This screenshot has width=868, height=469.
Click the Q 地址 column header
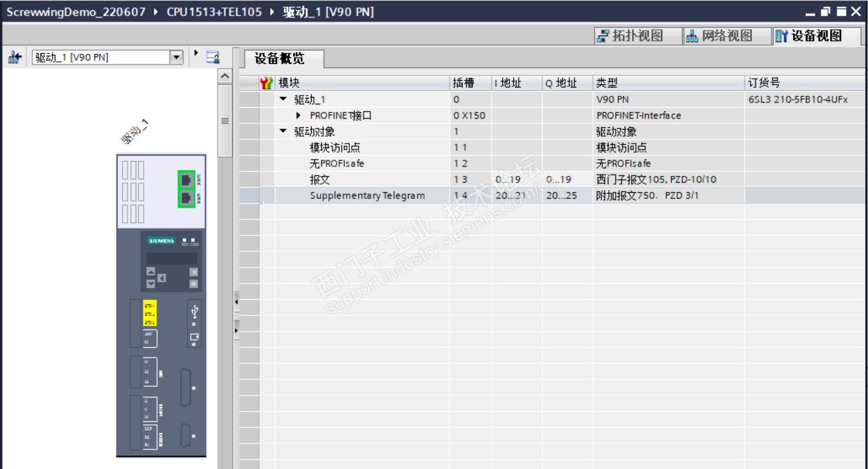click(567, 83)
